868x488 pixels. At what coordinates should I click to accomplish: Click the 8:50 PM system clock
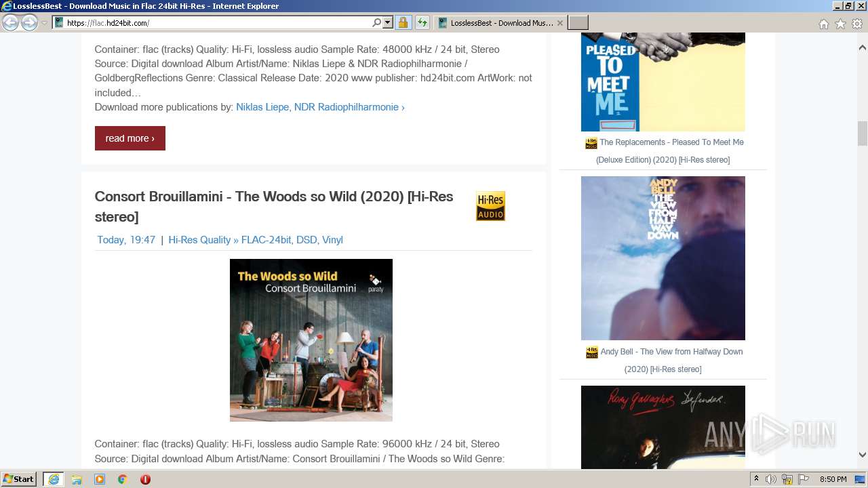[x=833, y=479]
